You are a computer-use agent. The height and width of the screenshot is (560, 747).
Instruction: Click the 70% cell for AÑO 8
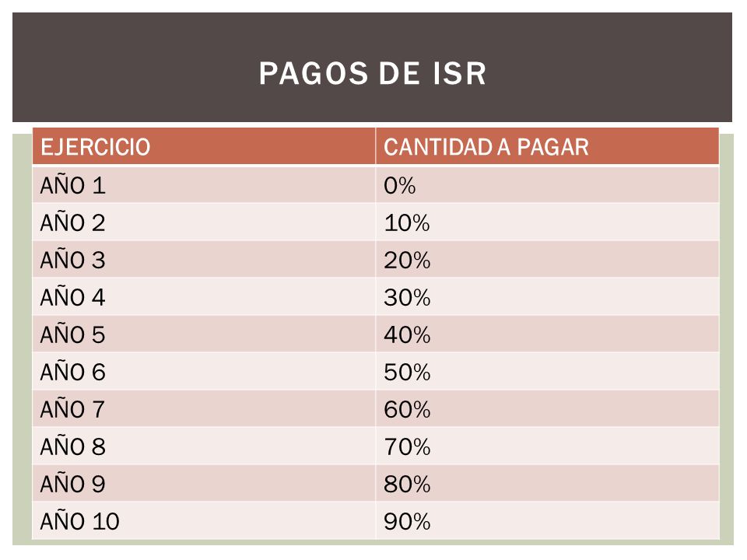547,446
